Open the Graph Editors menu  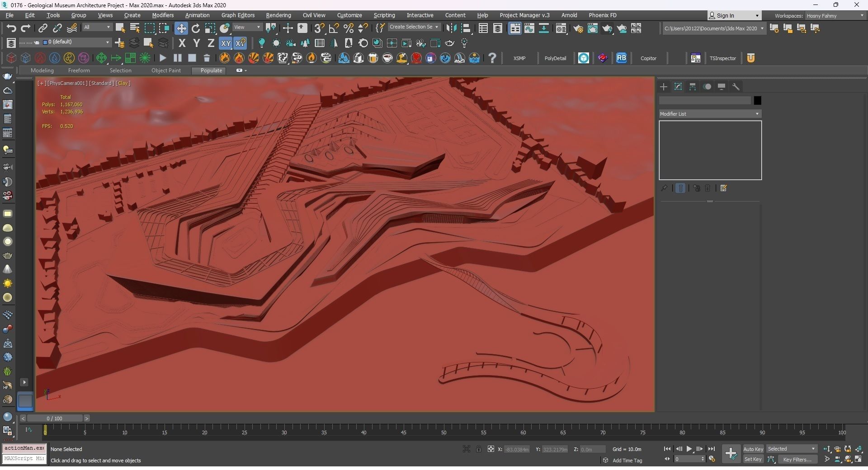click(238, 15)
